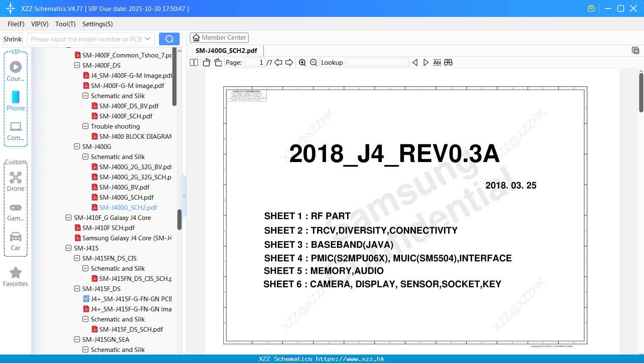Image resolution: width=644 pixels, height=363 pixels.
Task: Open SM-J400F_Common_Tshoo_7 file
Action: point(127,55)
